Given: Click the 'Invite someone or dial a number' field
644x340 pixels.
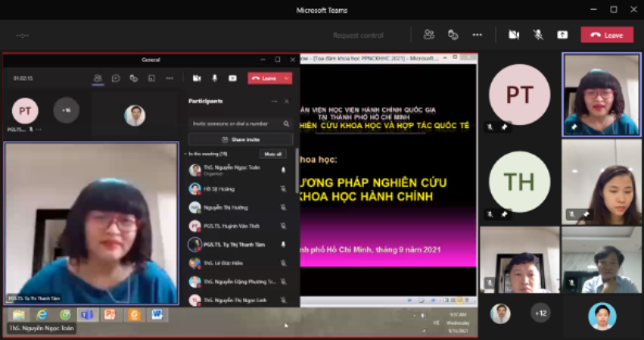Looking at the screenshot, I should coord(233,124).
